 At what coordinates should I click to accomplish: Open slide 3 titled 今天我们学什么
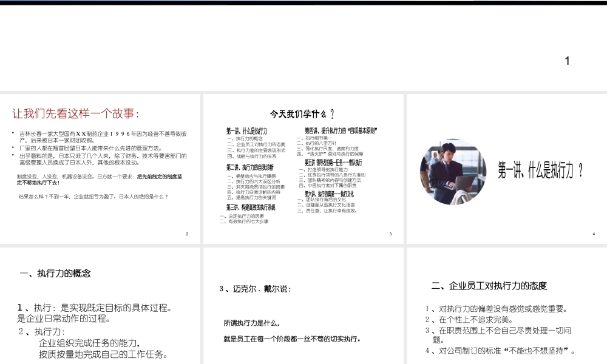(303, 169)
